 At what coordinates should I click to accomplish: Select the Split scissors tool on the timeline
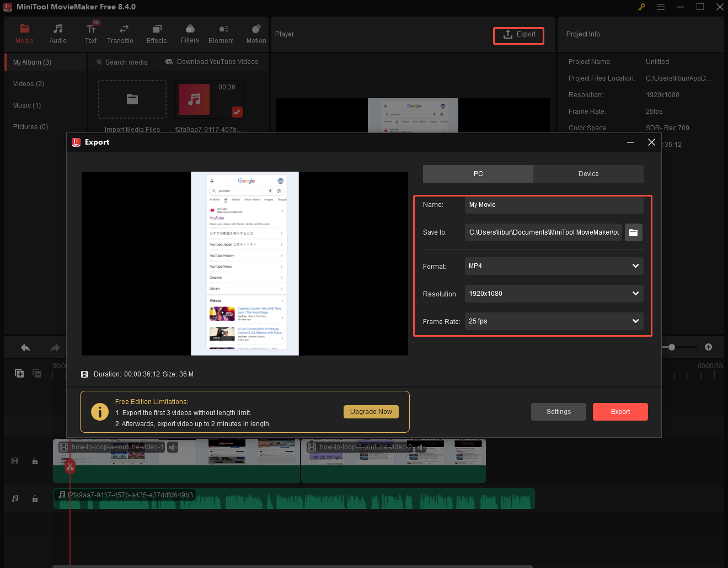69,466
